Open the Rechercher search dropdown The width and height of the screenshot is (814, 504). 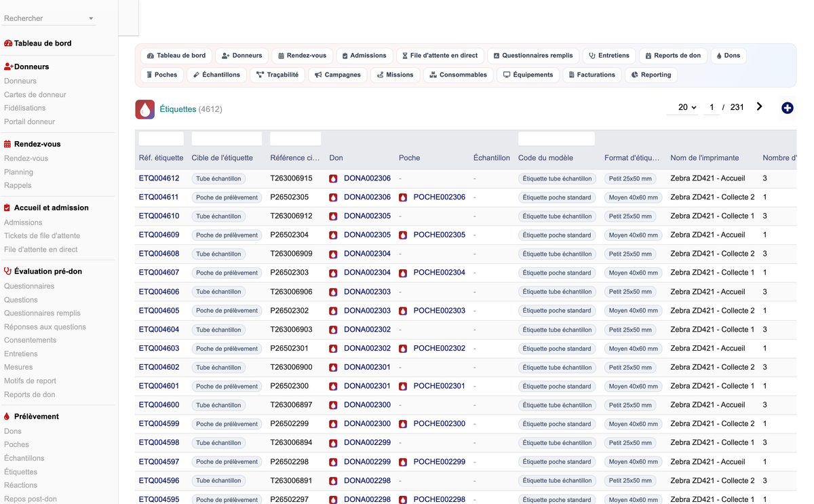point(49,18)
